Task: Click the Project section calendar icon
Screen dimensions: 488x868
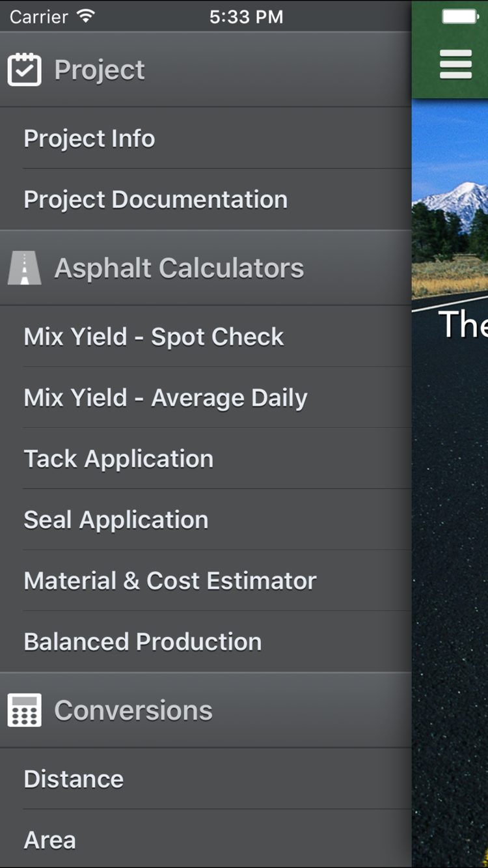Action: (24, 70)
